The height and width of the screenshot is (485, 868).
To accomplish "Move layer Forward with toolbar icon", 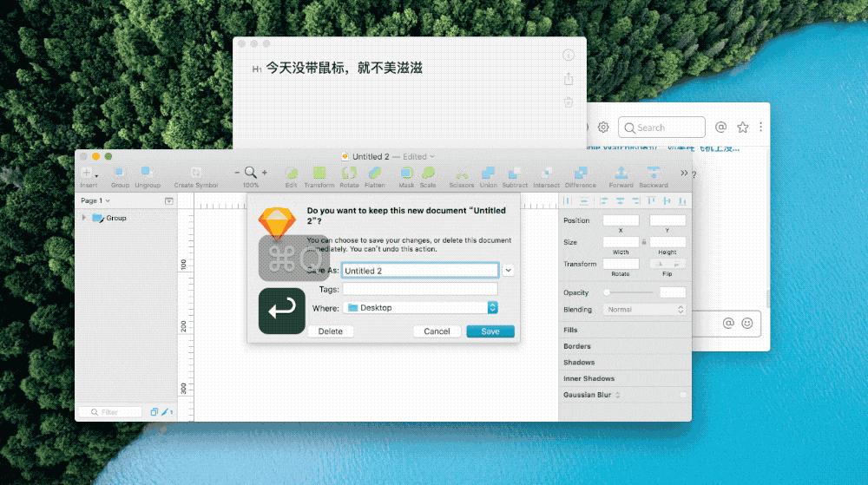I will point(621,173).
